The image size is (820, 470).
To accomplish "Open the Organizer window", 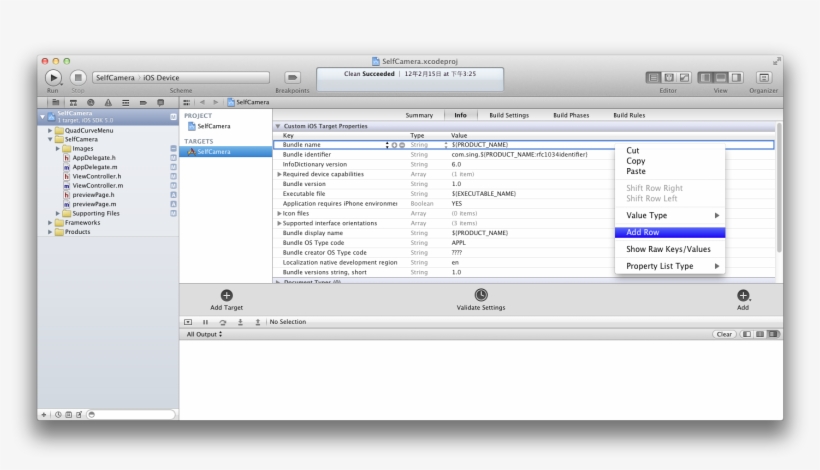I will pyautogui.click(x=764, y=77).
